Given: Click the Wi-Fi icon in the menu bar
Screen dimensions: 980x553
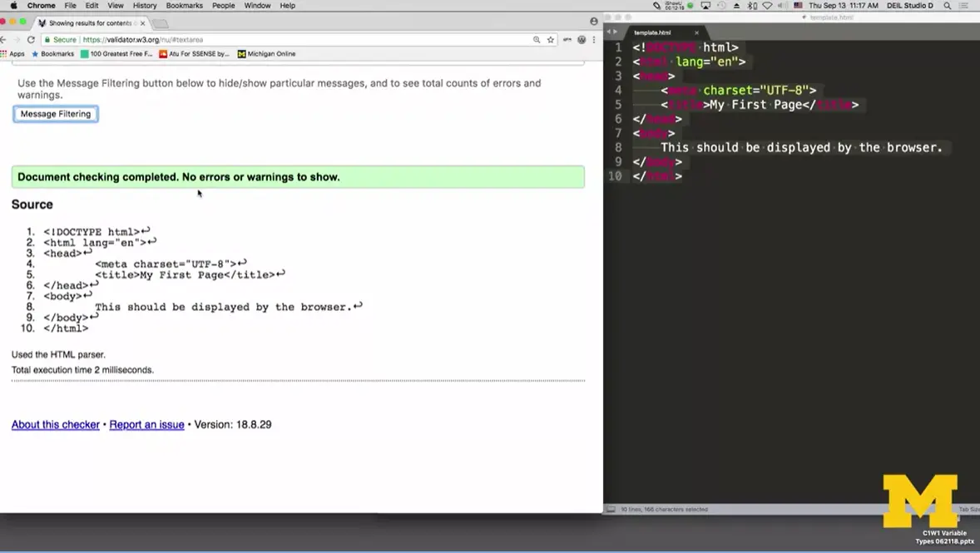Looking at the screenshot, I should [767, 5].
